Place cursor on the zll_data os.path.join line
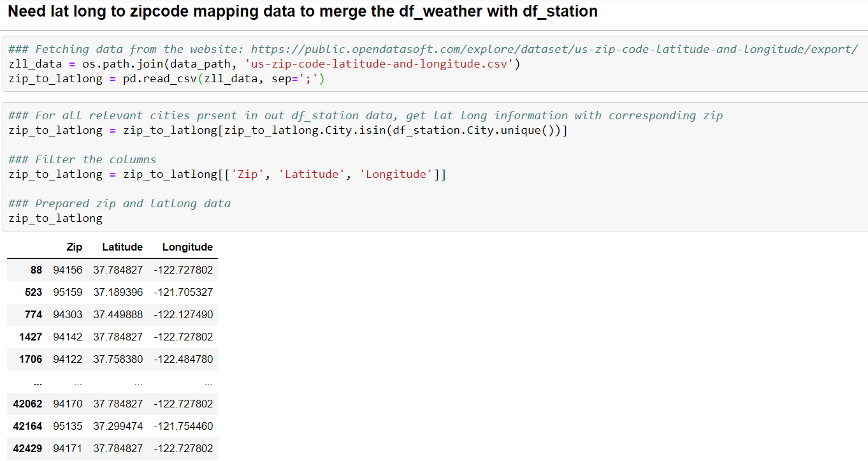This screenshot has width=868, height=461. (264, 64)
